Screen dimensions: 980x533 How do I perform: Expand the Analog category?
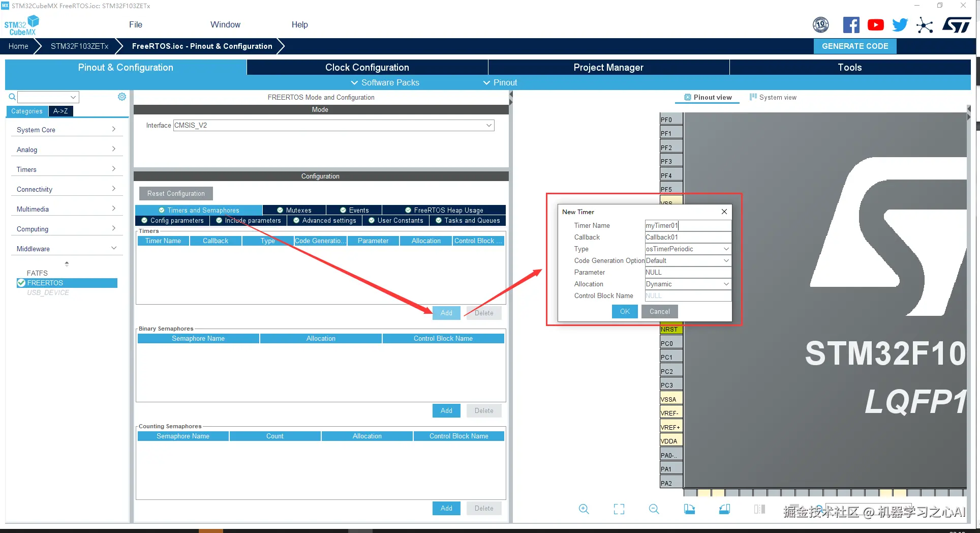(67, 150)
